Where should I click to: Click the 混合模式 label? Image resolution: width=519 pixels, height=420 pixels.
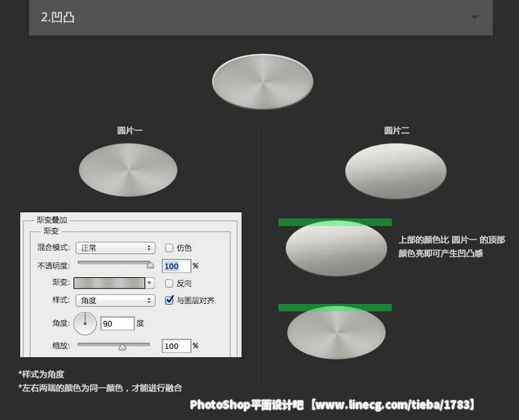click(x=54, y=247)
